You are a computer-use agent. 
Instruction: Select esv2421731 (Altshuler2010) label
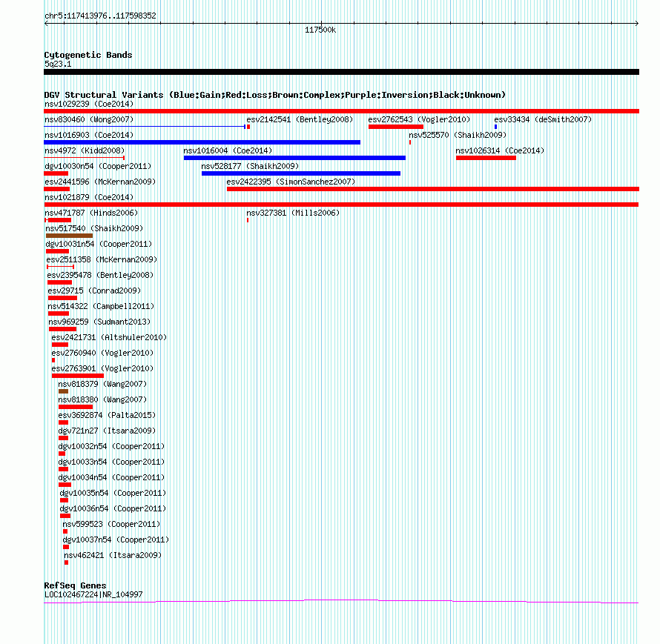coord(109,337)
